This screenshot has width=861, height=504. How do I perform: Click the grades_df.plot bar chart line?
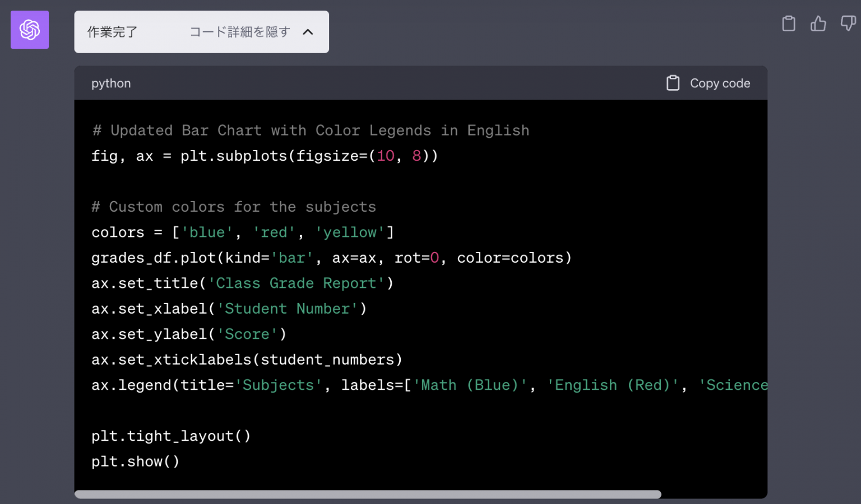point(331,258)
